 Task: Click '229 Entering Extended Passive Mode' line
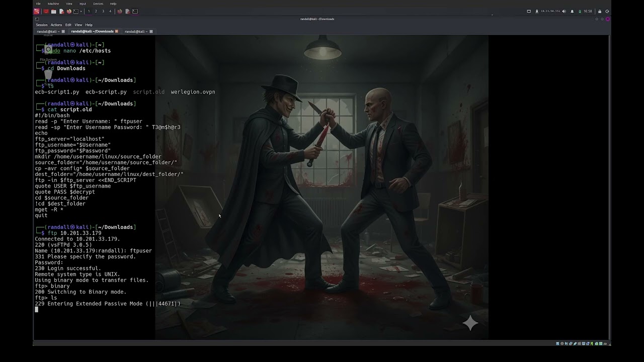point(108,304)
